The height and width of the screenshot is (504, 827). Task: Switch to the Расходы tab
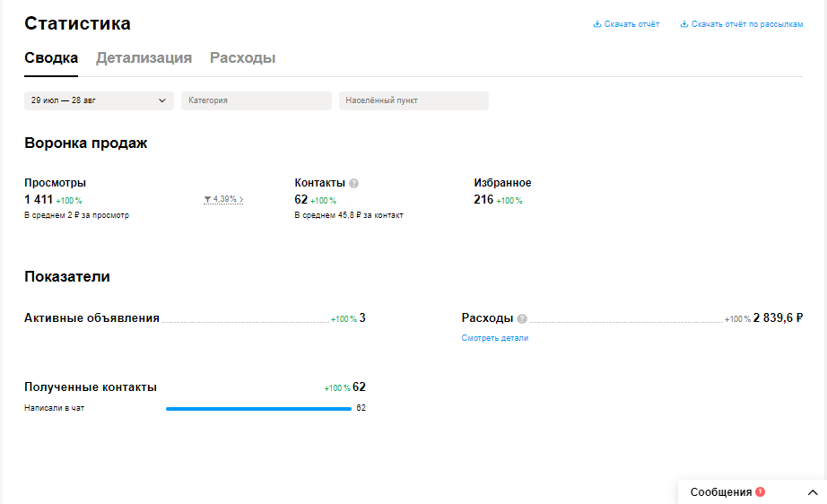(242, 58)
